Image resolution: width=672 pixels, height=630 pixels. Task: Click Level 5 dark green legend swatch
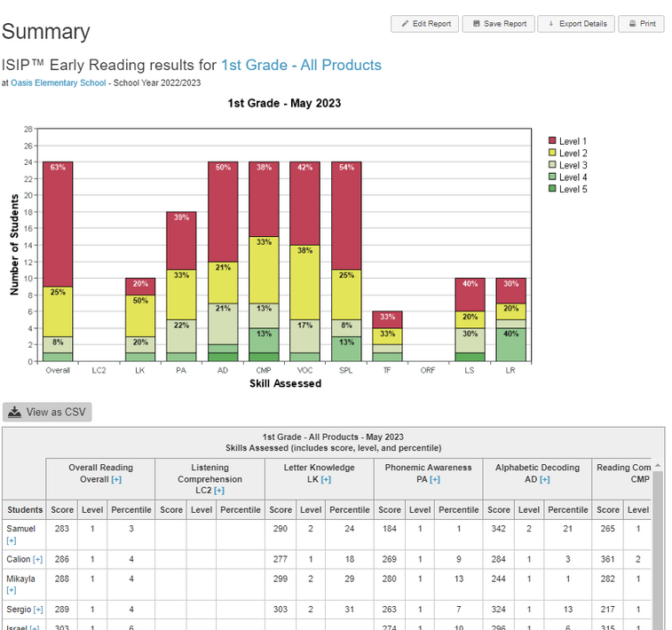(552, 188)
